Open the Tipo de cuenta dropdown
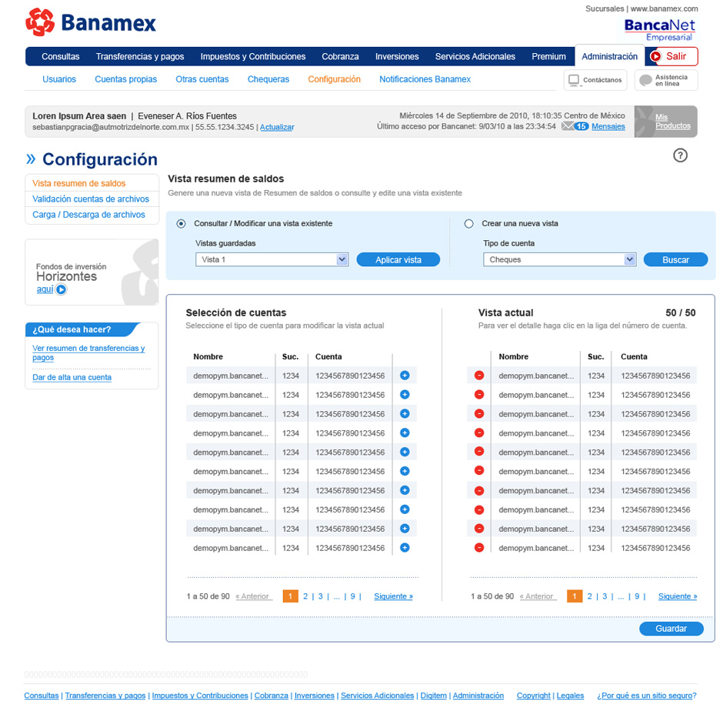 coord(560,259)
